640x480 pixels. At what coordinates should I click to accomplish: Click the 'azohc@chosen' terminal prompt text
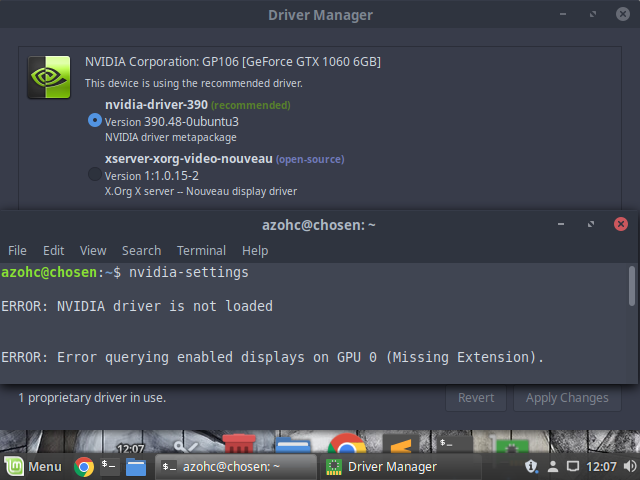point(49,272)
